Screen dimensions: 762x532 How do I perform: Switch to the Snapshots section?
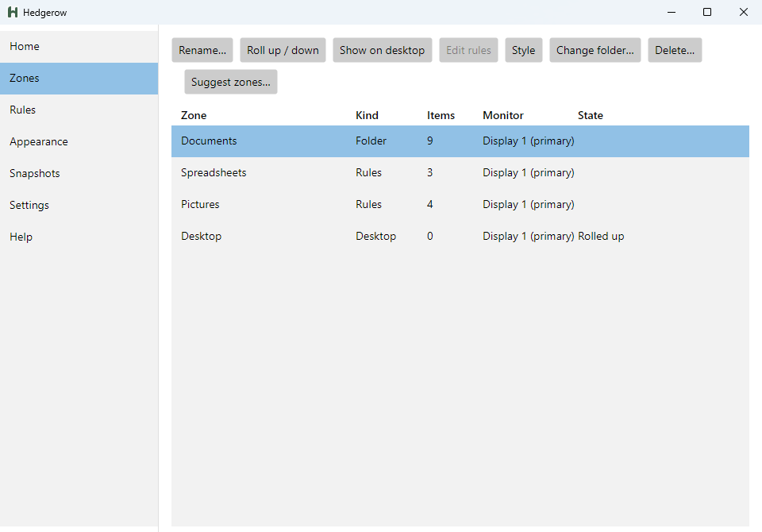point(79,174)
